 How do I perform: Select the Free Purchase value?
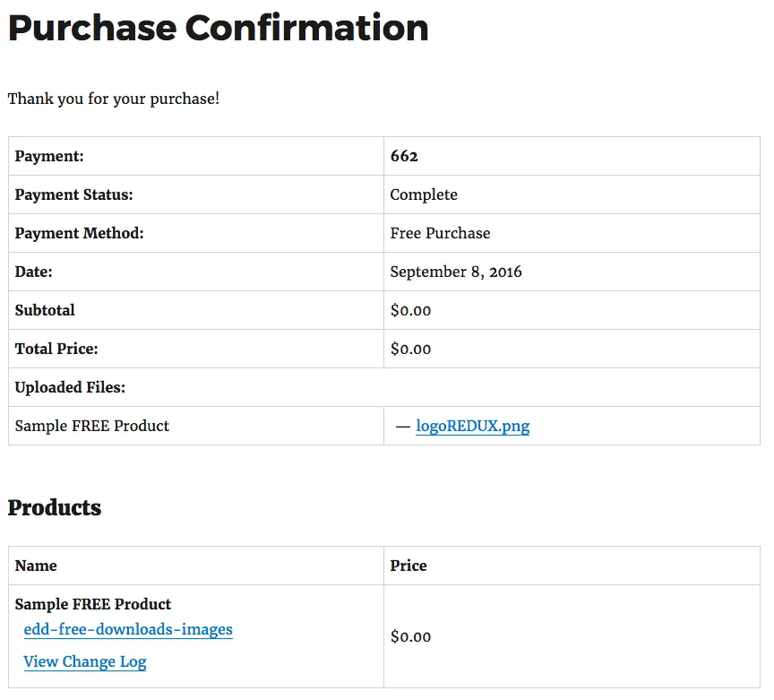point(440,233)
